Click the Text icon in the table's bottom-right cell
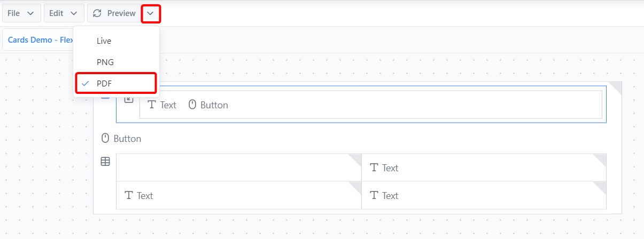This screenshot has width=644, height=239. [x=374, y=195]
